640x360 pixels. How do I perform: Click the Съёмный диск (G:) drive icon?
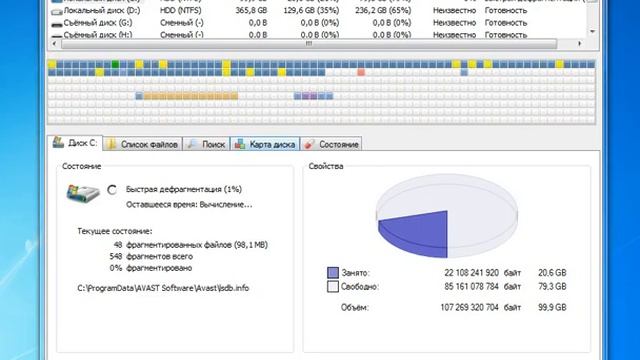56,24
